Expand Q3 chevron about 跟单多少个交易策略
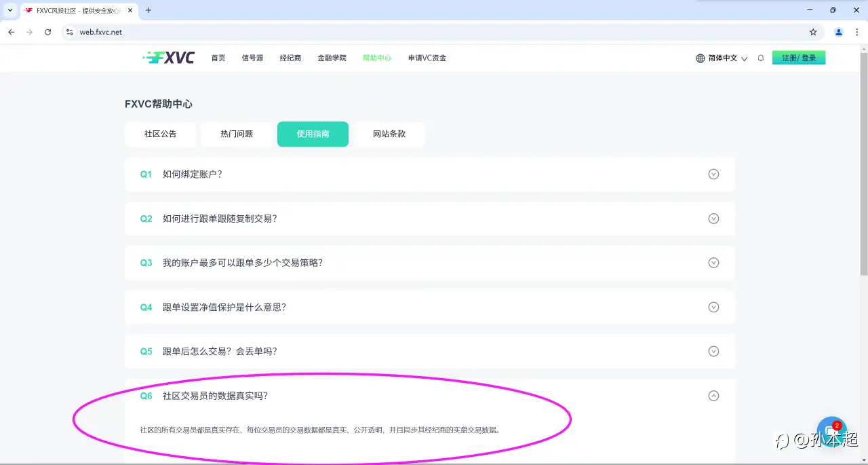 point(713,263)
